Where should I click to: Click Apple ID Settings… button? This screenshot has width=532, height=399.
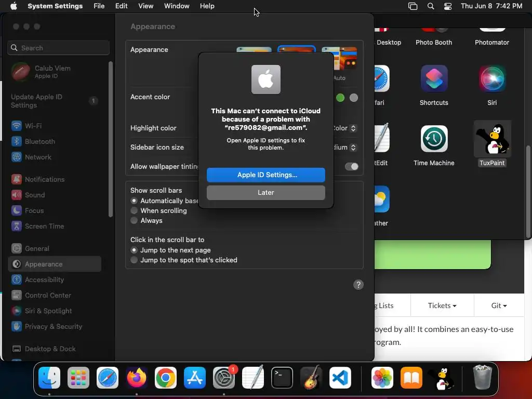click(265, 175)
